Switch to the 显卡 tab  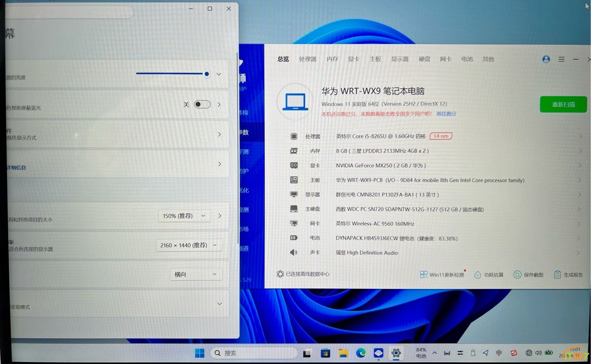pyautogui.click(x=353, y=59)
